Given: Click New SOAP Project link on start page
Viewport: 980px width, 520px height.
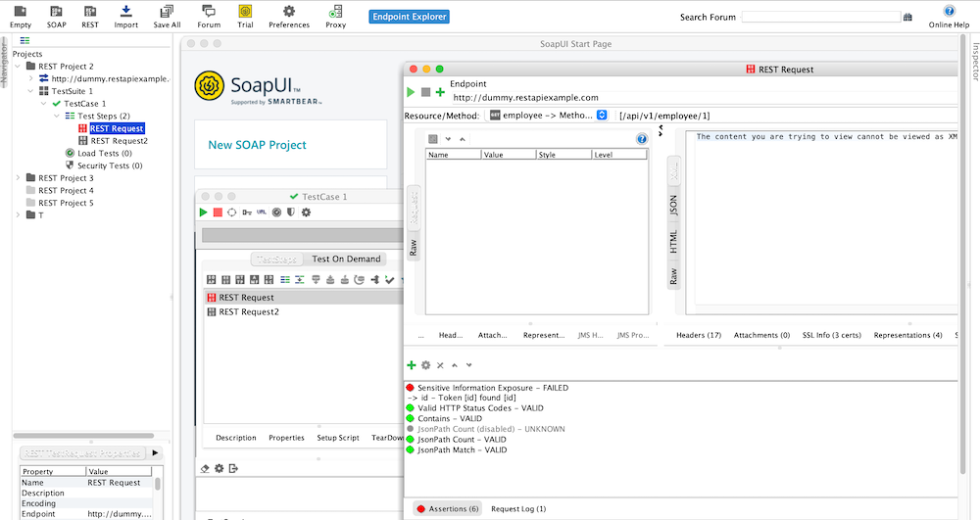Looking at the screenshot, I should [x=258, y=145].
